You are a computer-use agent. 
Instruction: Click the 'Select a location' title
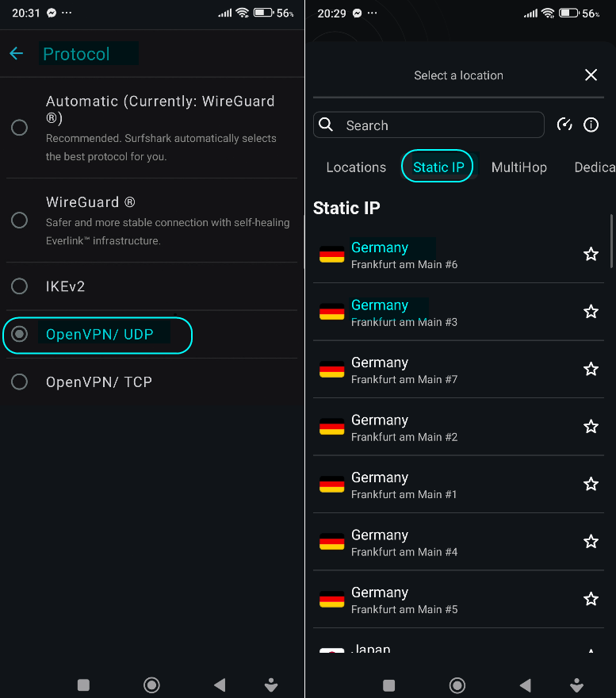click(458, 75)
